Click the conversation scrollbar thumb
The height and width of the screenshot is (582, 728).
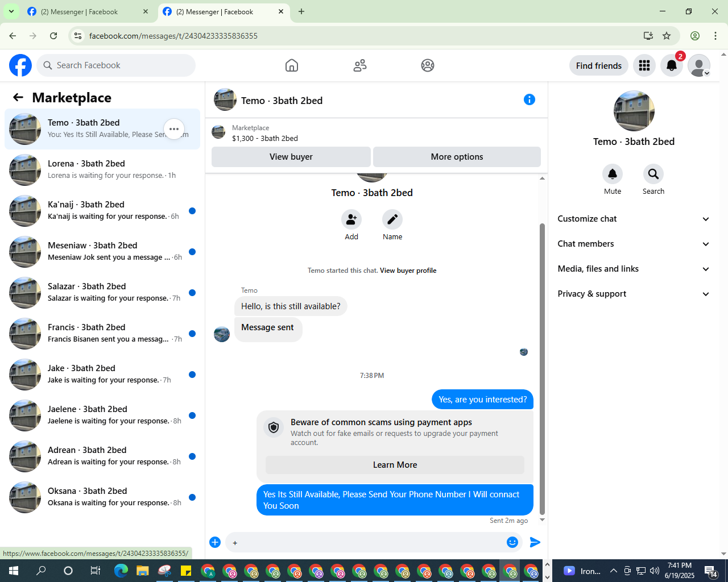[542, 369]
